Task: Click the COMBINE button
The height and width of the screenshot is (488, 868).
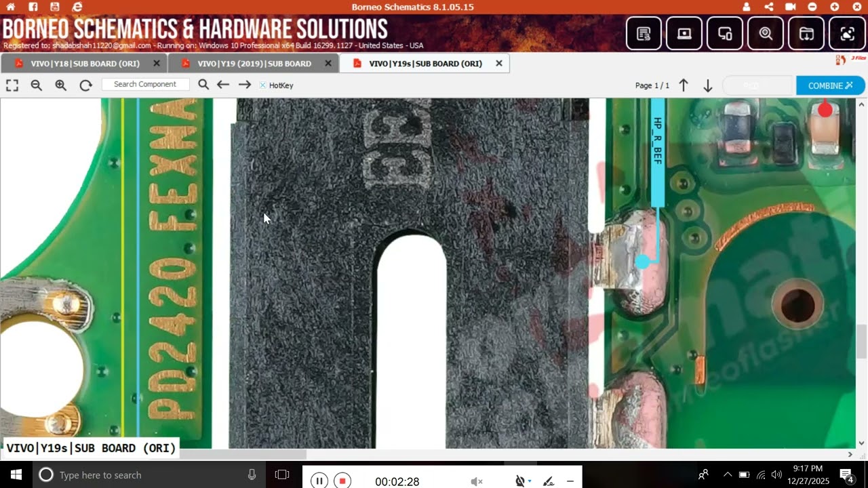Action: [x=831, y=85]
